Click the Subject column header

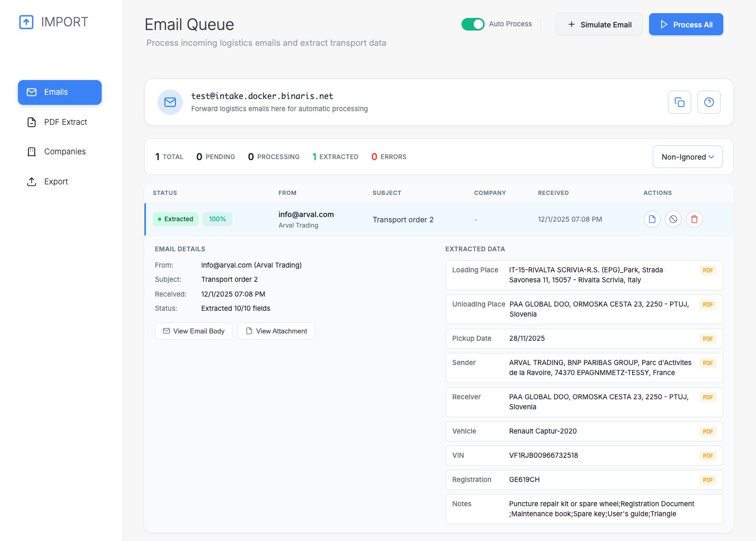387,193
